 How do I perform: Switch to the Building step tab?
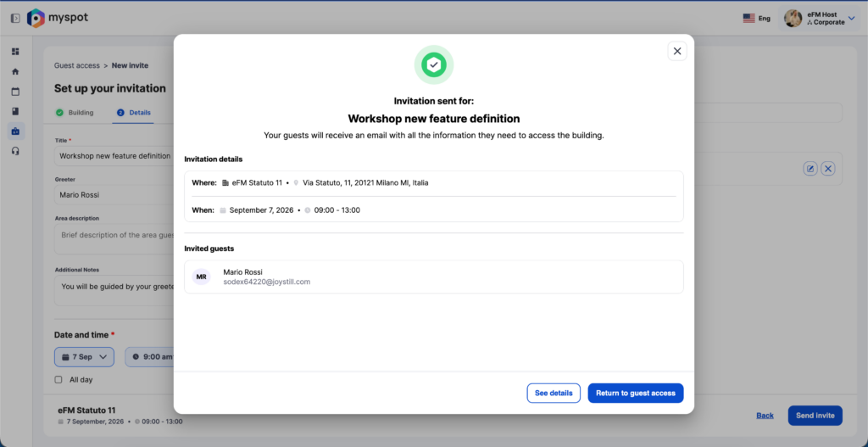(75, 113)
